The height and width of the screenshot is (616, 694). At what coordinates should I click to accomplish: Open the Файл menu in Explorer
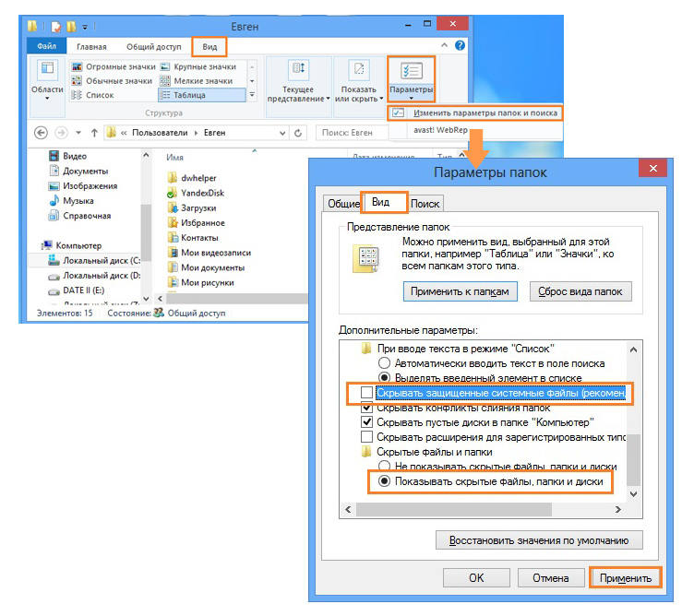pos(46,46)
